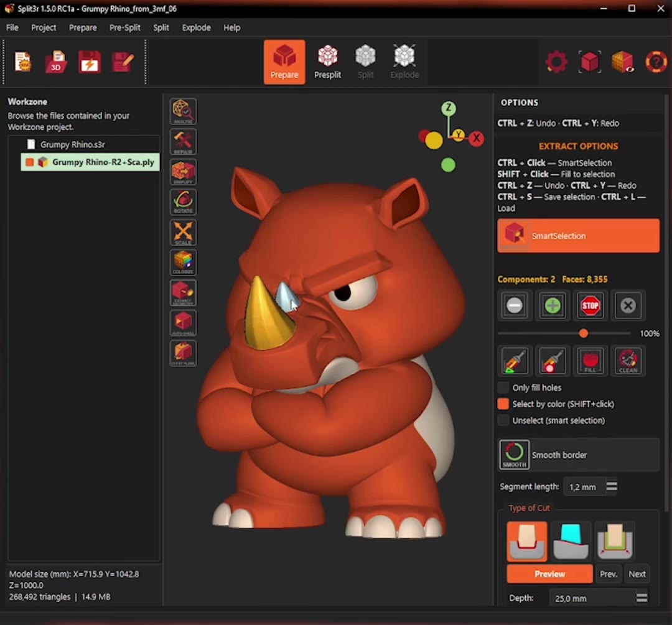Click the SmartSelection button

(x=578, y=236)
